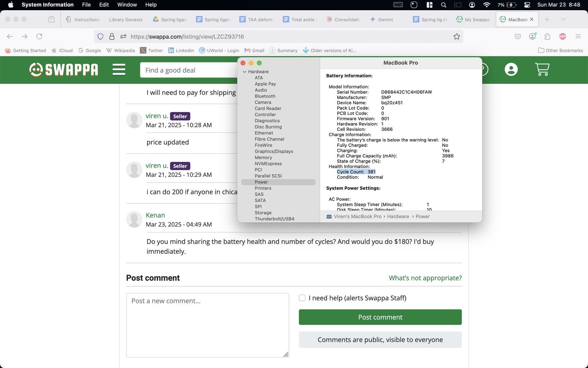Viewport: 588px width, 368px height.
Task: Select Storage in the hardware list
Action: coord(263,213)
